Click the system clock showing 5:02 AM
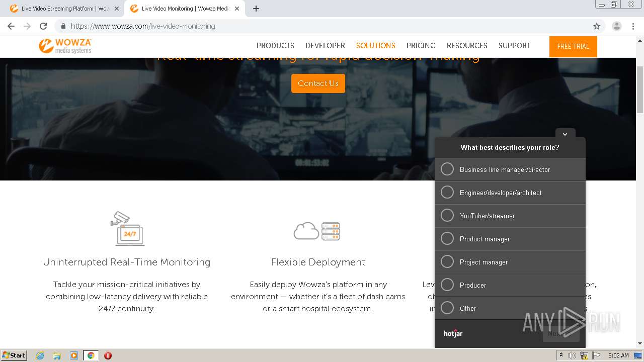Screen dimensions: 644x362 coord(618,355)
